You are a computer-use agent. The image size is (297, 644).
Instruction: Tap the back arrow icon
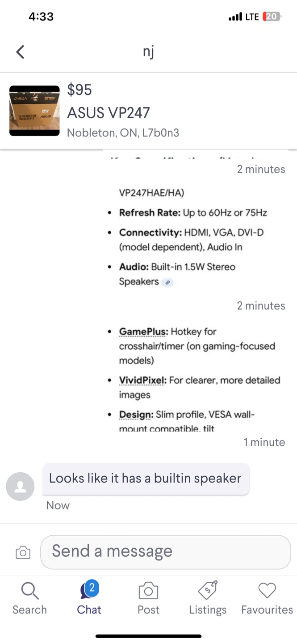(20, 52)
